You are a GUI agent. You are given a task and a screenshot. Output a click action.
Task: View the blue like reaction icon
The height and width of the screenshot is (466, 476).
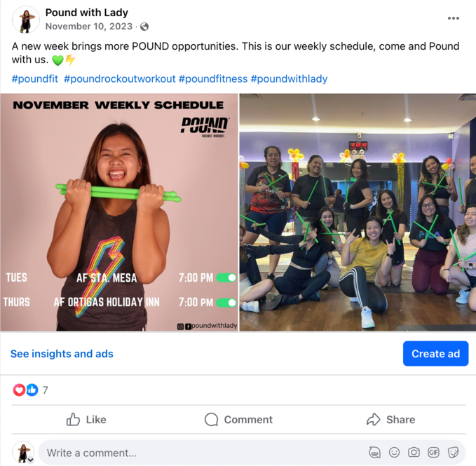32,390
